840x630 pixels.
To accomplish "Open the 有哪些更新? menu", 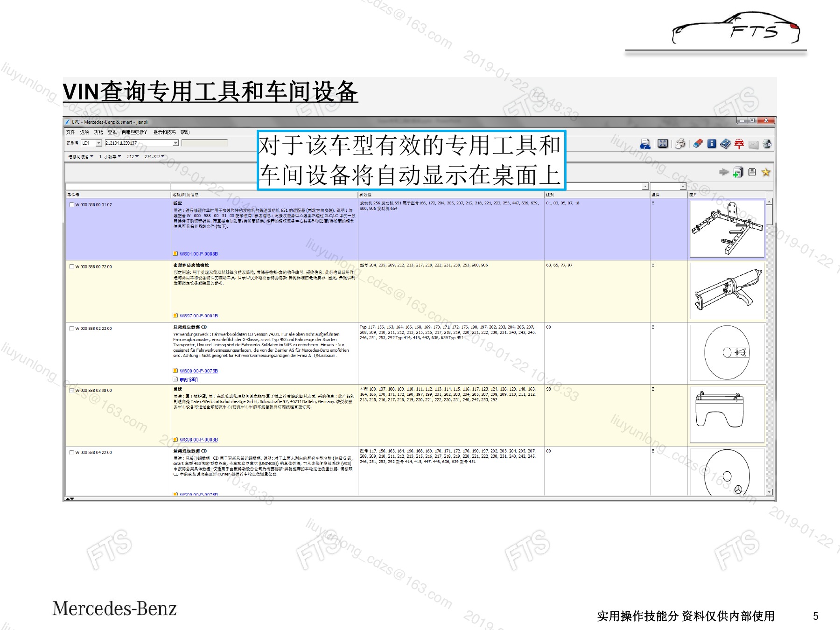I will coord(134,132).
